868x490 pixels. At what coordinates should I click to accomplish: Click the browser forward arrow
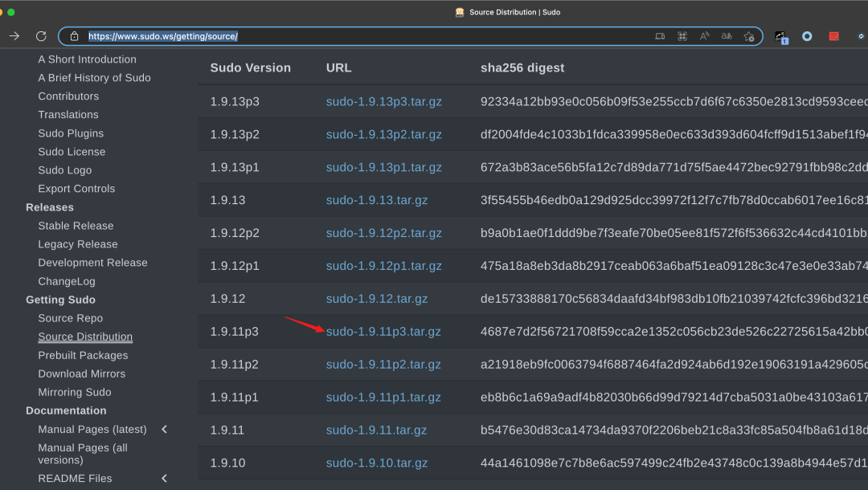(14, 36)
